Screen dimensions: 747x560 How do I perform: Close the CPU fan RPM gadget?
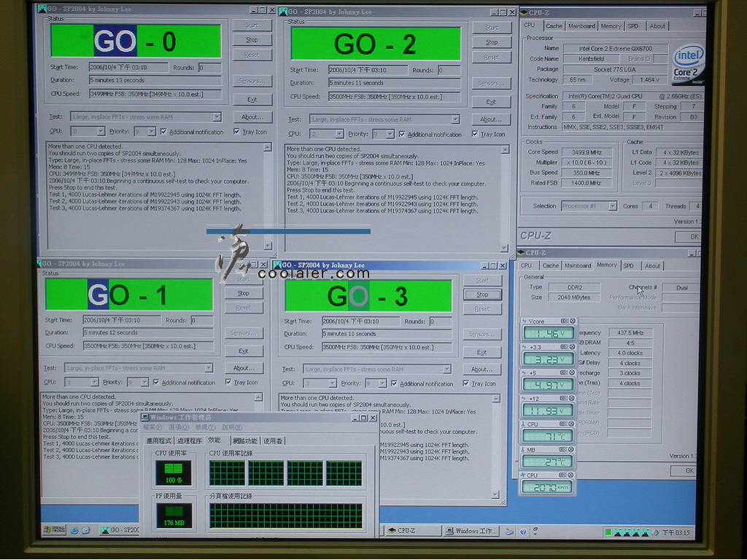coord(572,475)
